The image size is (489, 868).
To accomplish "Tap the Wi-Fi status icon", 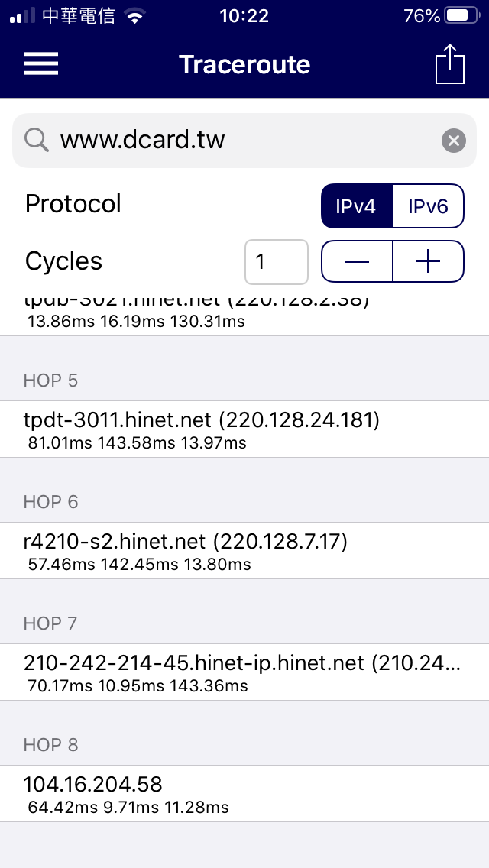I will pyautogui.click(x=134, y=15).
